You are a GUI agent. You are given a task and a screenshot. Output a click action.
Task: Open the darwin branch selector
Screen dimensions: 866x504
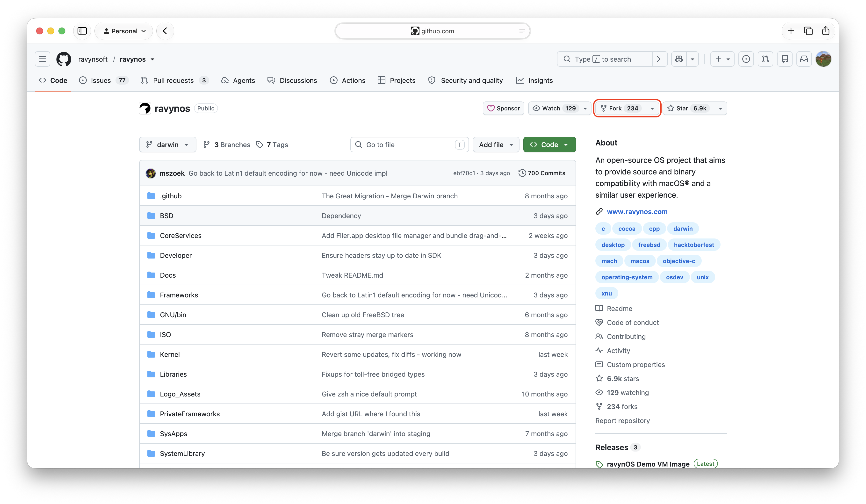(167, 145)
